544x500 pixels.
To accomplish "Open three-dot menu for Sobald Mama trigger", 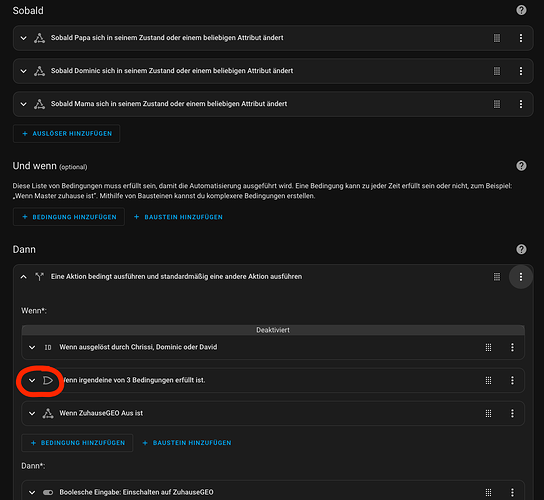I will click(x=521, y=104).
